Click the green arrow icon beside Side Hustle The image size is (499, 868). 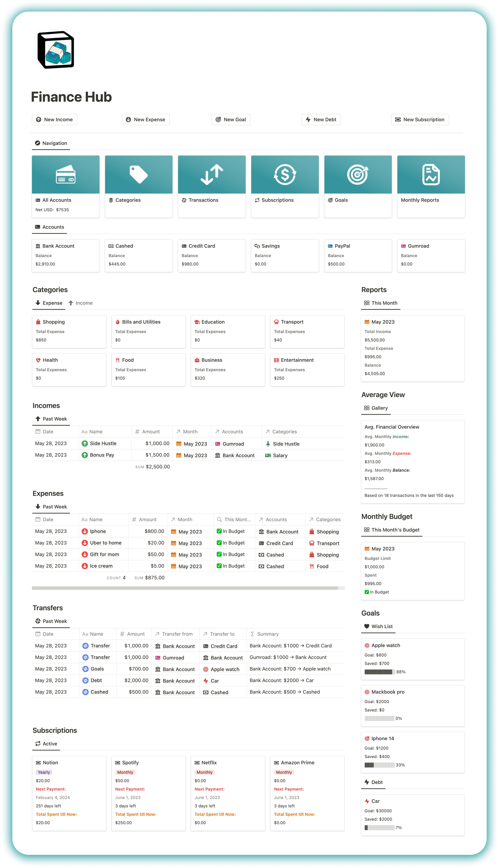[85, 443]
